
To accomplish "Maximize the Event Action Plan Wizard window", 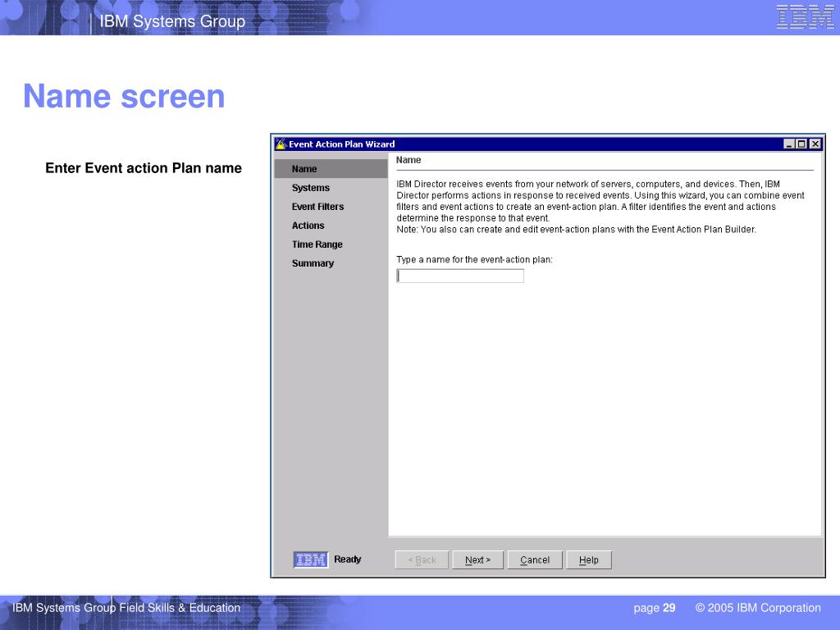I will [x=801, y=144].
